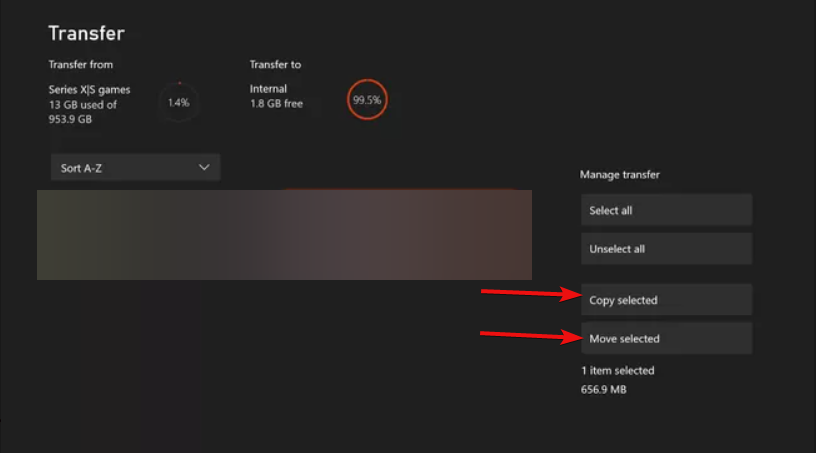This screenshot has height=453, width=816.
Task: Click the 13 GB used of 953.9 GB text
Action: coord(83,112)
